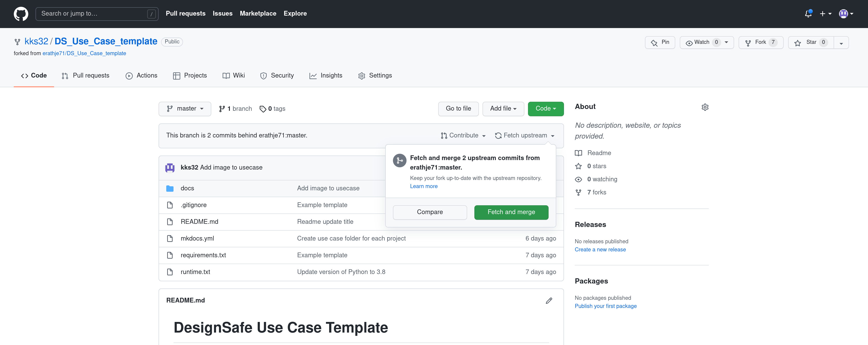Pin this repository
Image resolution: width=868 pixels, height=345 pixels.
tap(660, 43)
